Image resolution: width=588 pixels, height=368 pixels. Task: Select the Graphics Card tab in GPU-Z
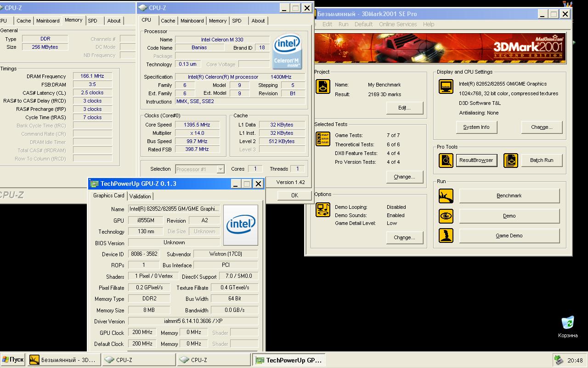click(x=109, y=195)
